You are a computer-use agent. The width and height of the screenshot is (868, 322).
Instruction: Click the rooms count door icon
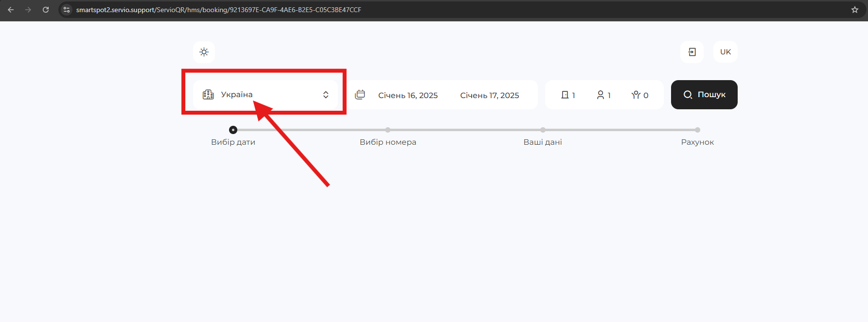[565, 95]
